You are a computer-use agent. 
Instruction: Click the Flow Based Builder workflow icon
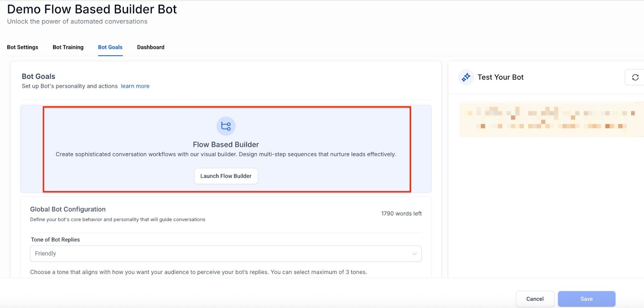pyautogui.click(x=226, y=126)
